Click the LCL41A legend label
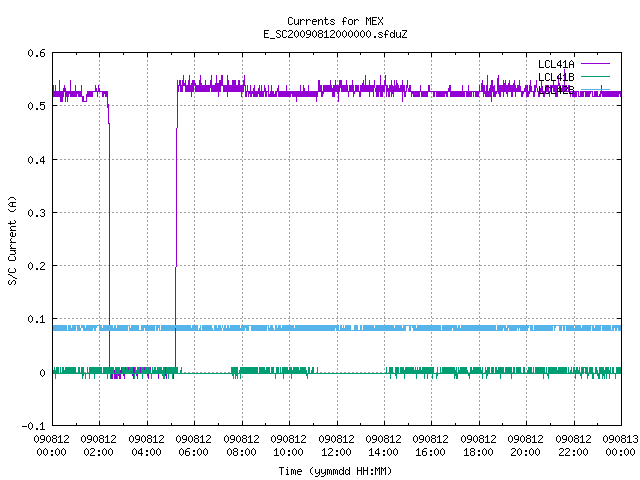Screen dimensions: 640x480 556,64
